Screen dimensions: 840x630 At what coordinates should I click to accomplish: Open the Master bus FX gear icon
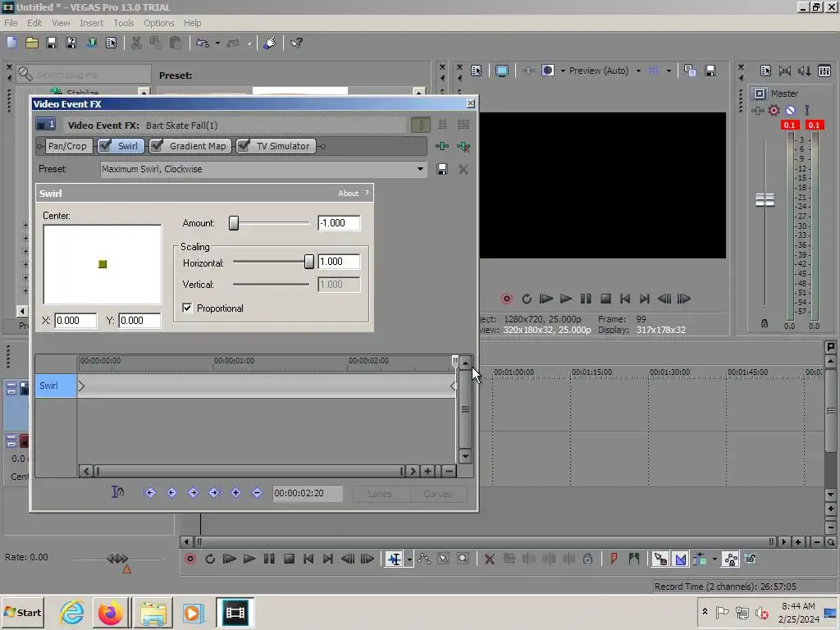[774, 111]
